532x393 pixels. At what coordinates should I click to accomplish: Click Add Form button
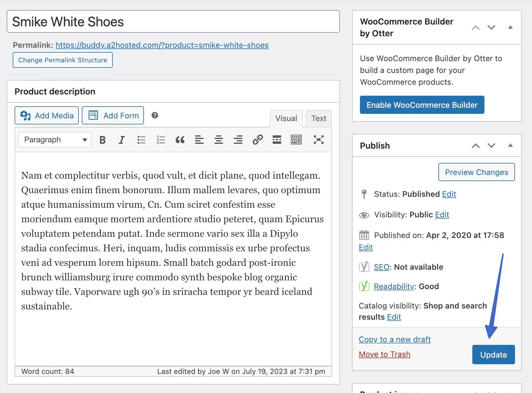(x=113, y=115)
